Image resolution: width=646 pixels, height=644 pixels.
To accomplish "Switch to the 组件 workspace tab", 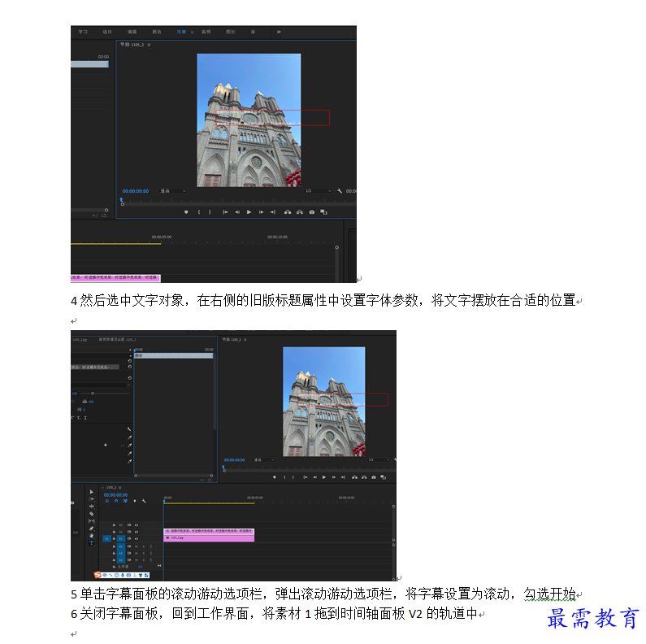I will [107, 32].
